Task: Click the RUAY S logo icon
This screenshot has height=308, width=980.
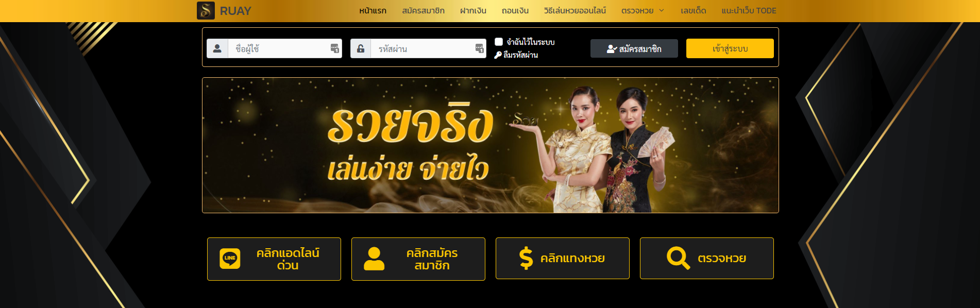Action: [x=206, y=10]
